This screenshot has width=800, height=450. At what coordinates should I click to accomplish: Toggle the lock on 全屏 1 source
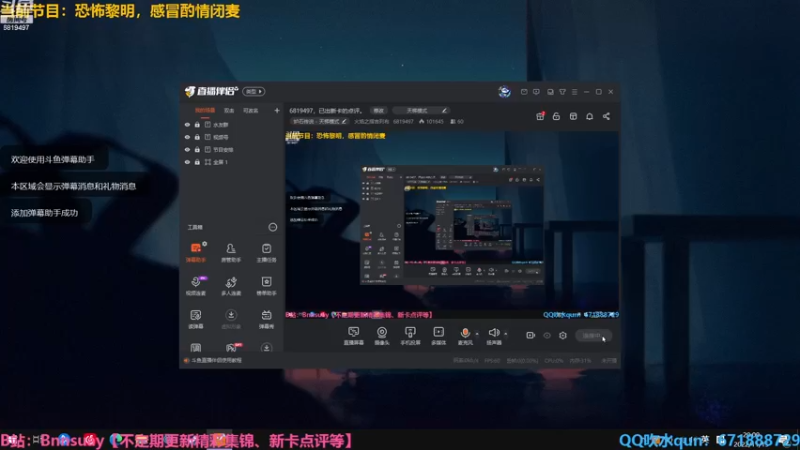click(197, 162)
